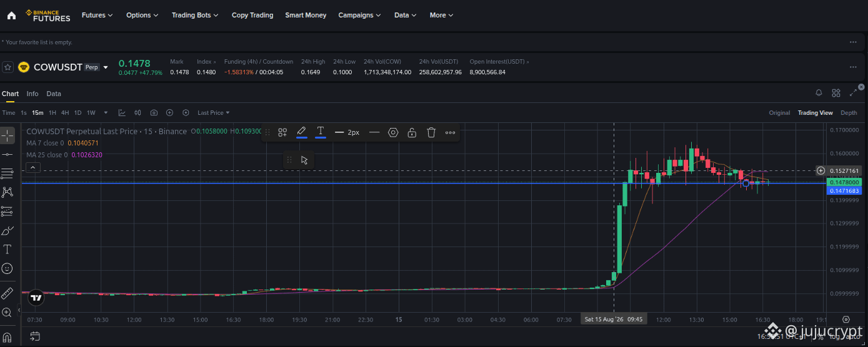
Task: Select the 1H time interval
Action: click(x=52, y=113)
